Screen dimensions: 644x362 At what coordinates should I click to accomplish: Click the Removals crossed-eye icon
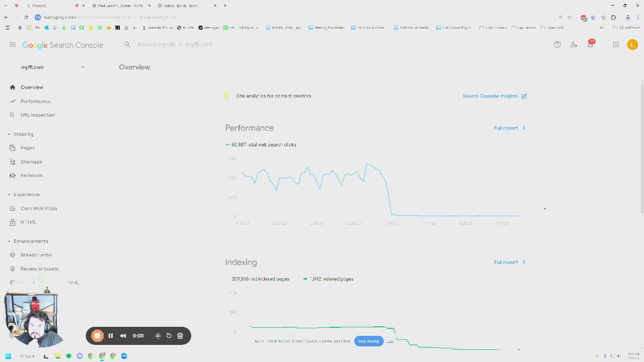(x=13, y=175)
